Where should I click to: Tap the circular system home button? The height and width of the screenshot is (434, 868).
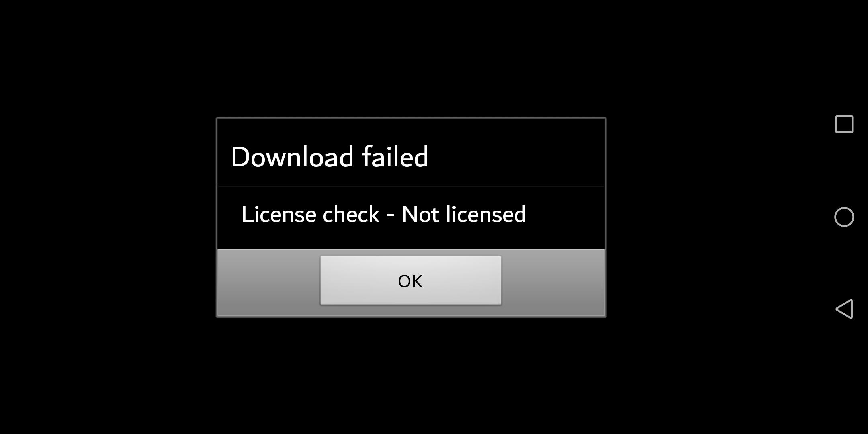point(844,217)
